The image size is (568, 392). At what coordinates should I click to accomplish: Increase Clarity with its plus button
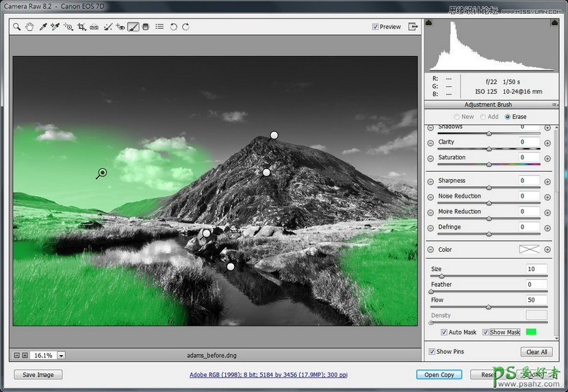point(547,143)
